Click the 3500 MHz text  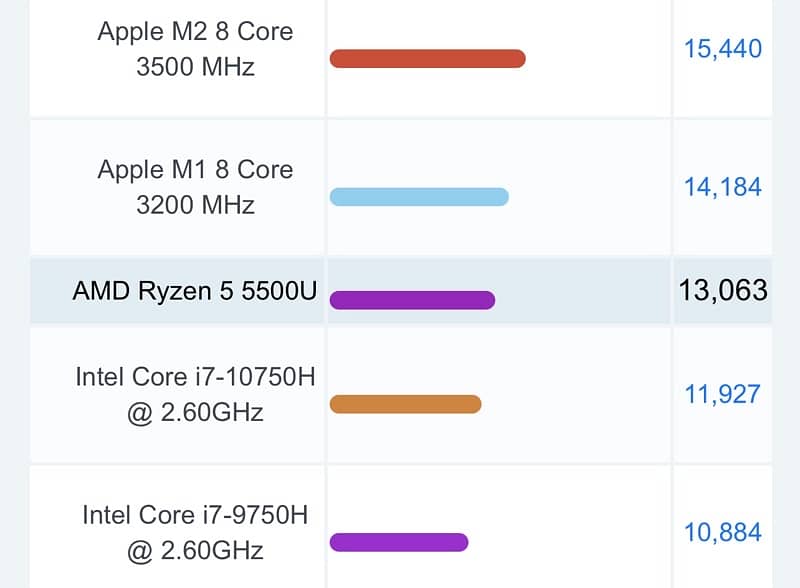click(x=195, y=67)
